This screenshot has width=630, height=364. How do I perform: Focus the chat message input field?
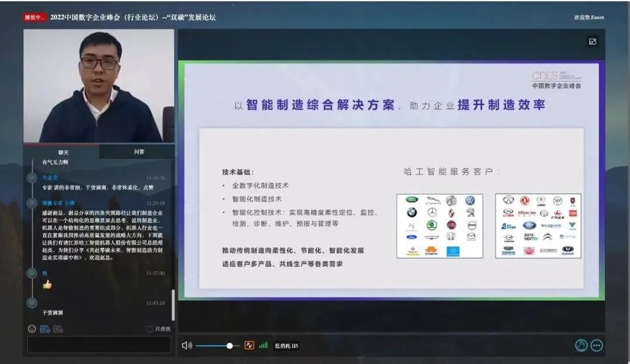click(x=99, y=345)
